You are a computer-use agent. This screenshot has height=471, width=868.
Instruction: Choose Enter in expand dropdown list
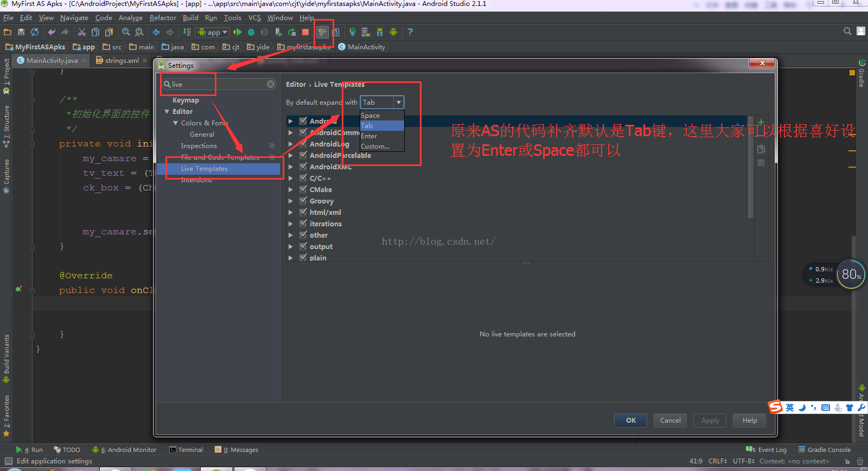click(382, 136)
